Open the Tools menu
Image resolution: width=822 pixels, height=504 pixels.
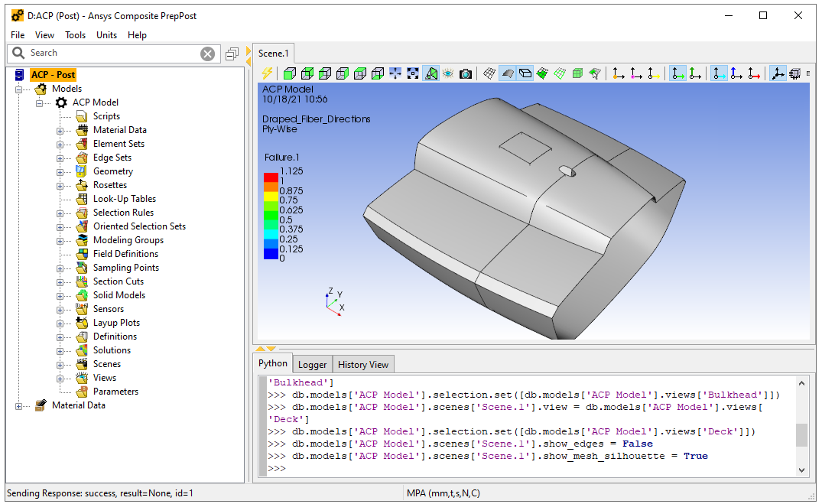pos(75,35)
